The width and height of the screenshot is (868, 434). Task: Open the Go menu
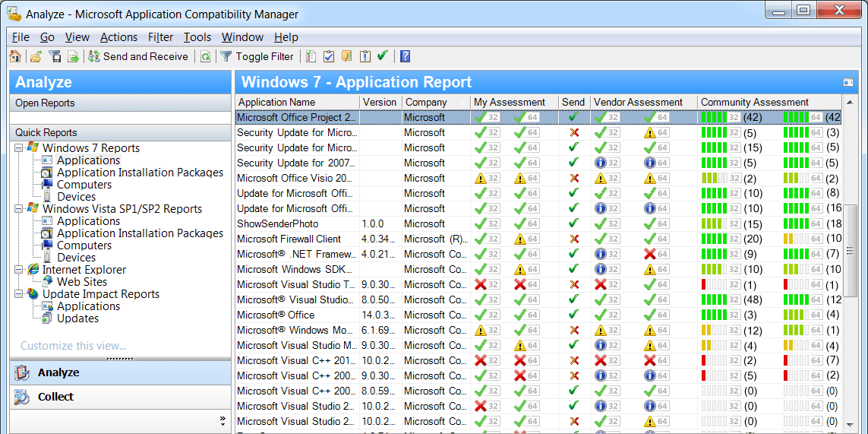(x=47, y=37)
